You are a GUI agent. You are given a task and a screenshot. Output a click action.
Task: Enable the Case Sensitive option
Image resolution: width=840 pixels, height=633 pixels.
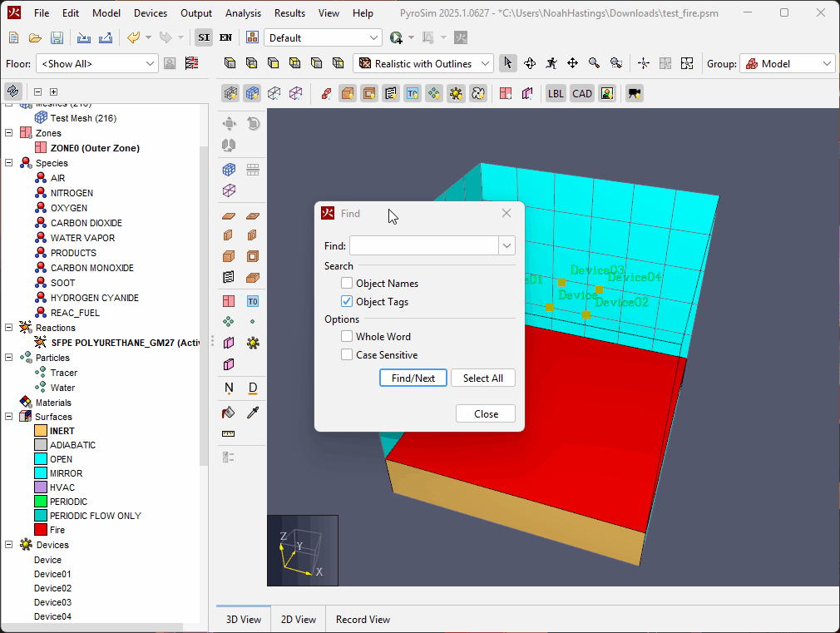347,354
